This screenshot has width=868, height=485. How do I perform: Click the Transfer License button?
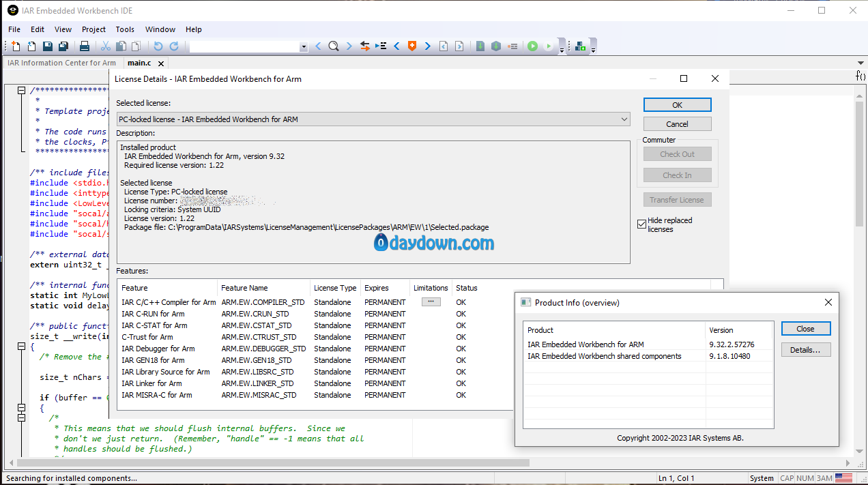click(x=677, y=200)
